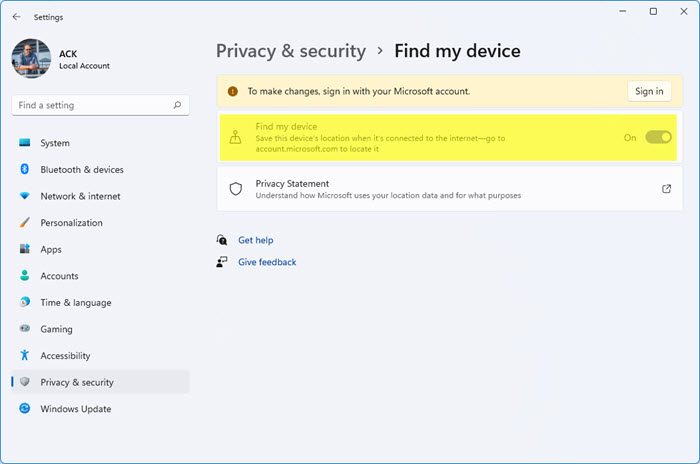This screenshot has height=464, width=700.
Task: Toggle the Find my device switch
Action: [x=658, y=138]
